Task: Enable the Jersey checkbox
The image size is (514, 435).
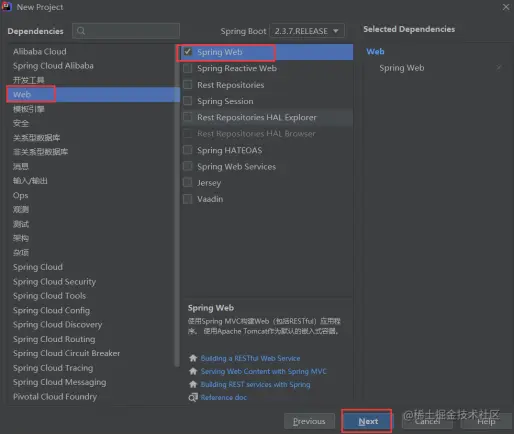Action: tap(188, 183)
